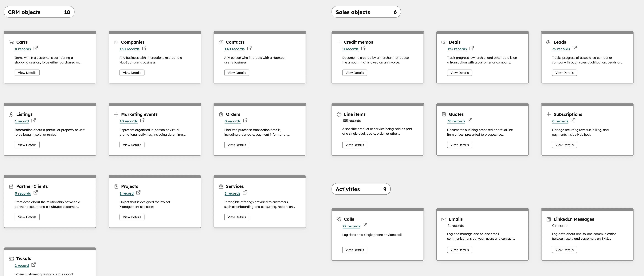Click the LinkedIn Messages logo icon

549,219
